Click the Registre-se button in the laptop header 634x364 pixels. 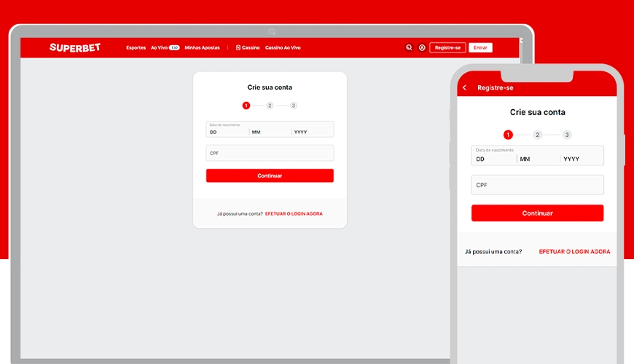(x=447, y=47)
